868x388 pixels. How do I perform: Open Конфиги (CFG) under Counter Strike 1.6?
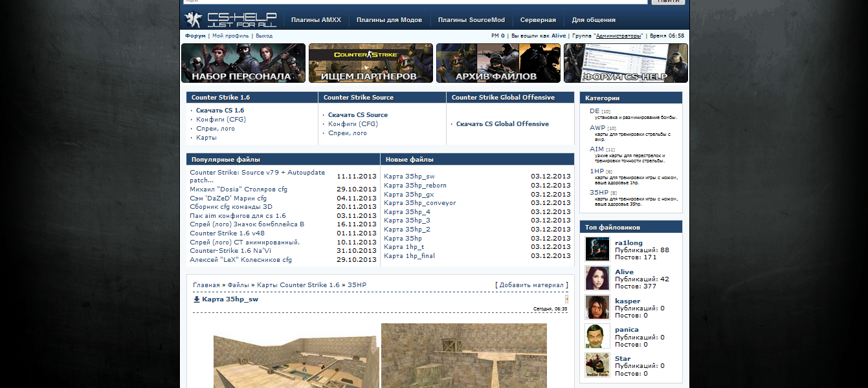point(221,120)
